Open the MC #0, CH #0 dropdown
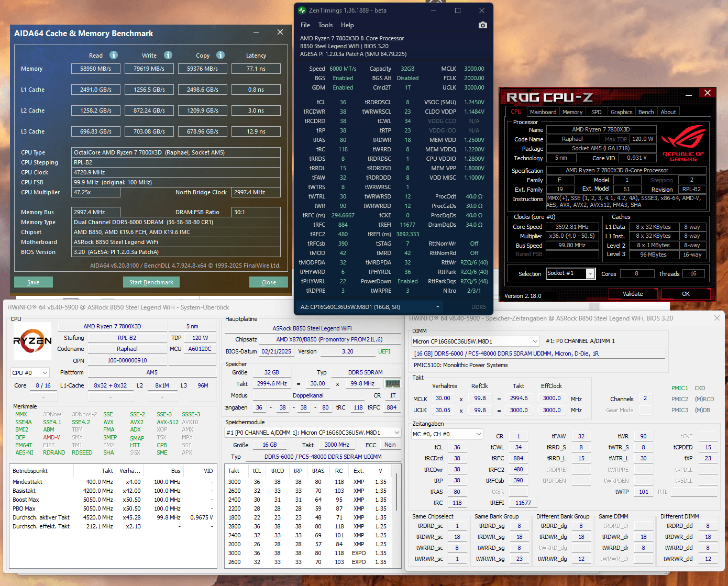Viewport: 728px width, 586px height. click(447, 434)
